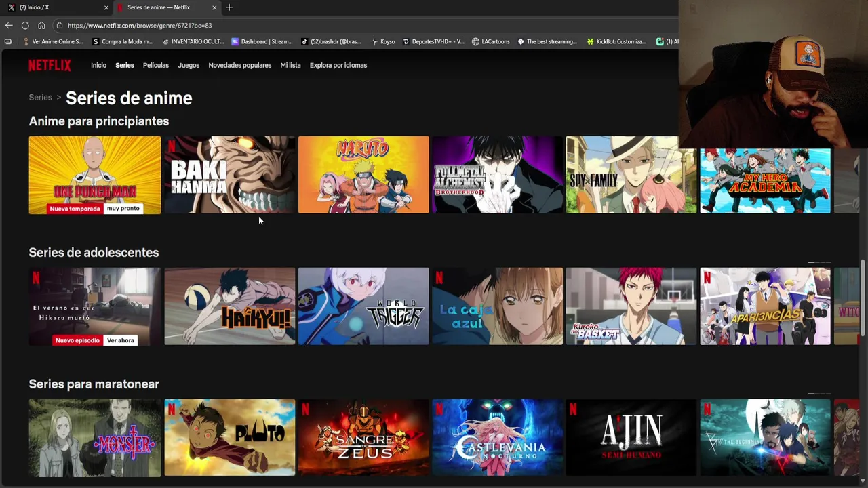Open the Pluto thumbnail
Image resolution: width=868 pixels, height=488 pixels.
click(230, 438)
